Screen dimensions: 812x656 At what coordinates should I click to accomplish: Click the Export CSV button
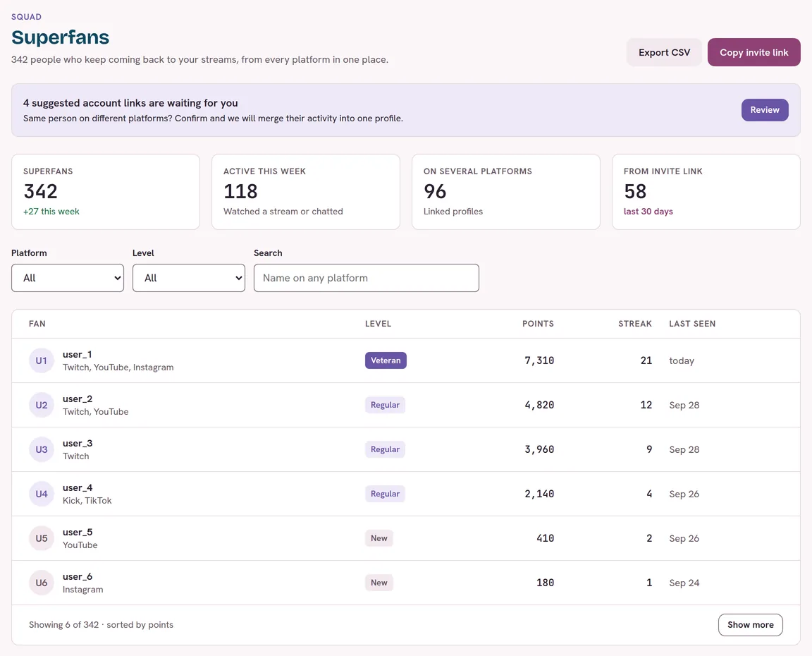(x=664, y=52)
